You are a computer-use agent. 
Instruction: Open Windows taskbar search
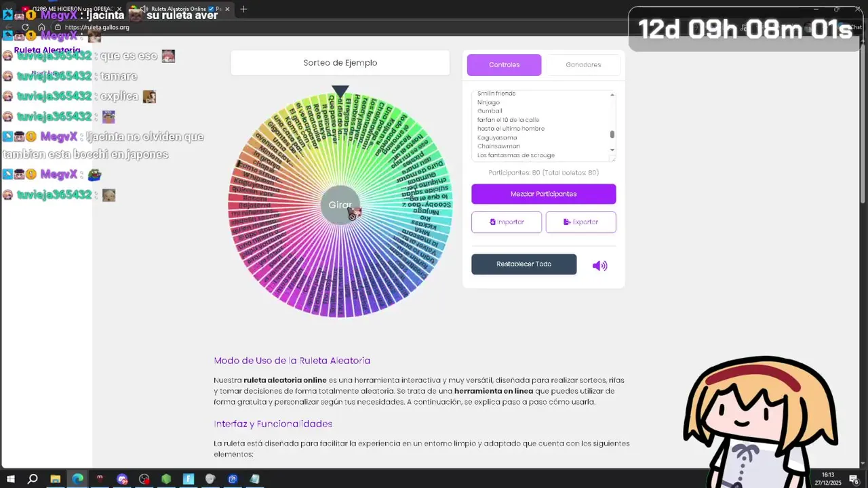coord(33,479)
